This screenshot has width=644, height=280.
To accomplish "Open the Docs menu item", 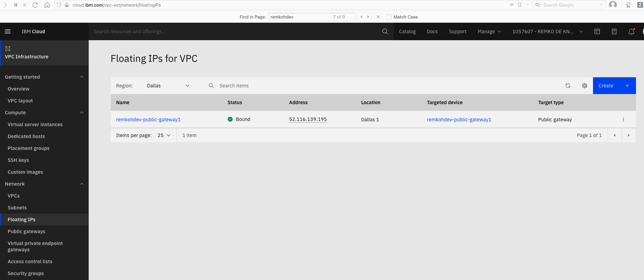I will click(432, 31).
